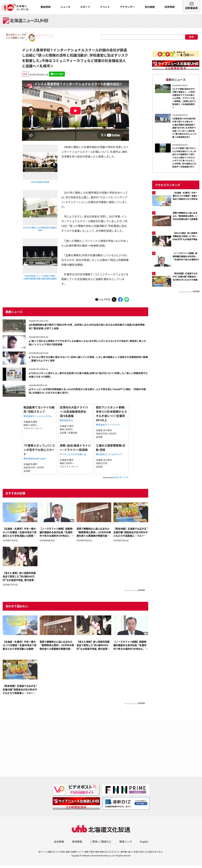
Task: Open job ad 用務・送迎/昼食ドライバー
Action: point(75,458)
